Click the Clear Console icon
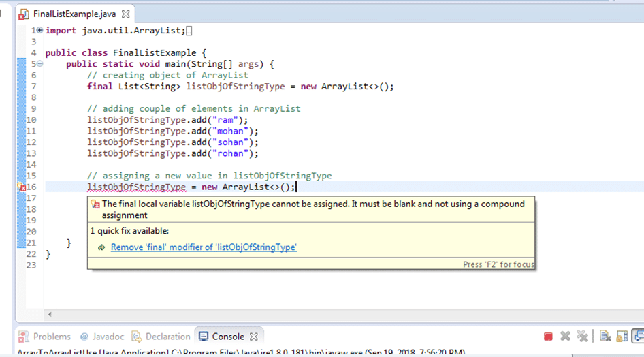Viewport: 644px width, 357px height. pos(605,337)
